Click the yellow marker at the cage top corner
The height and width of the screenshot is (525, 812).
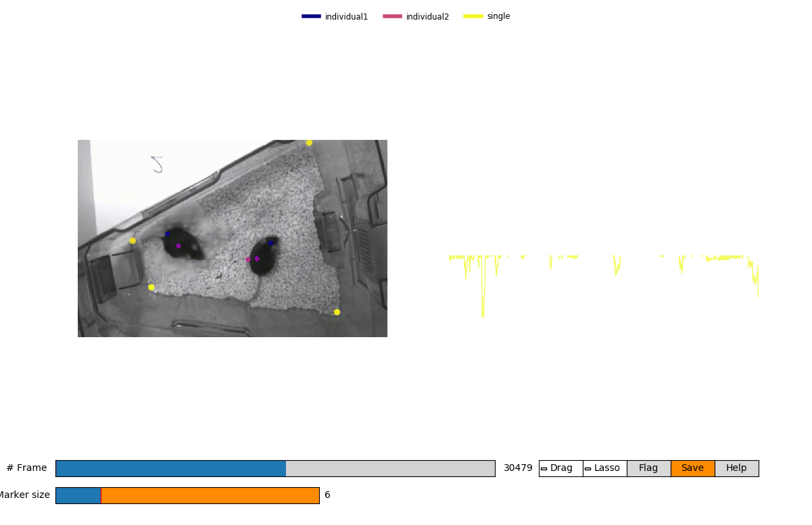pos(309,142)
